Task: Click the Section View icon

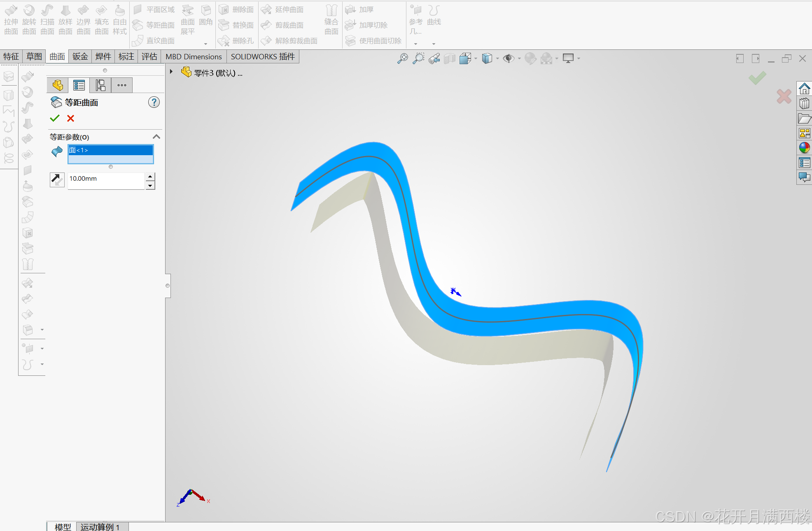Action: coord(450,58)
